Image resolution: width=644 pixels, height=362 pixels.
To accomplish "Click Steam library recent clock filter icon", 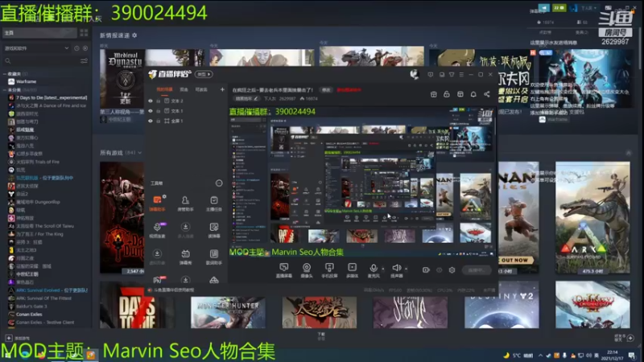I will [76, 48].
